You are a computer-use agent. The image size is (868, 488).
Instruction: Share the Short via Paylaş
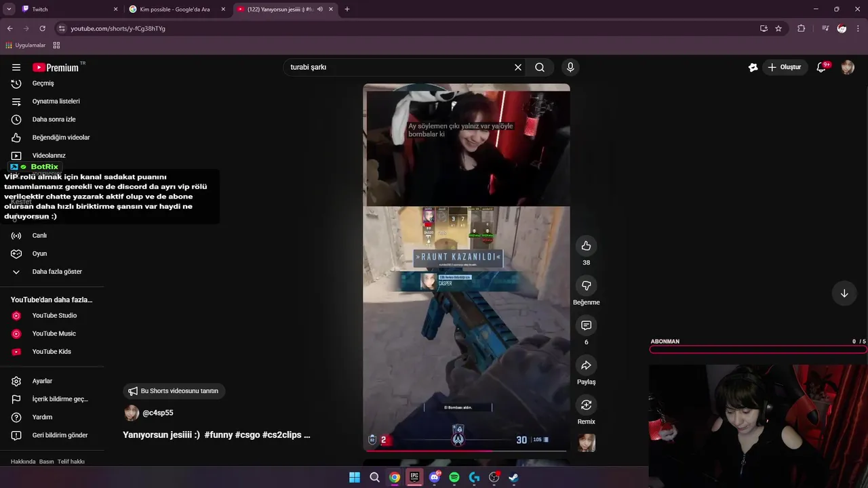pyautogui.click(x=587, y=365)
